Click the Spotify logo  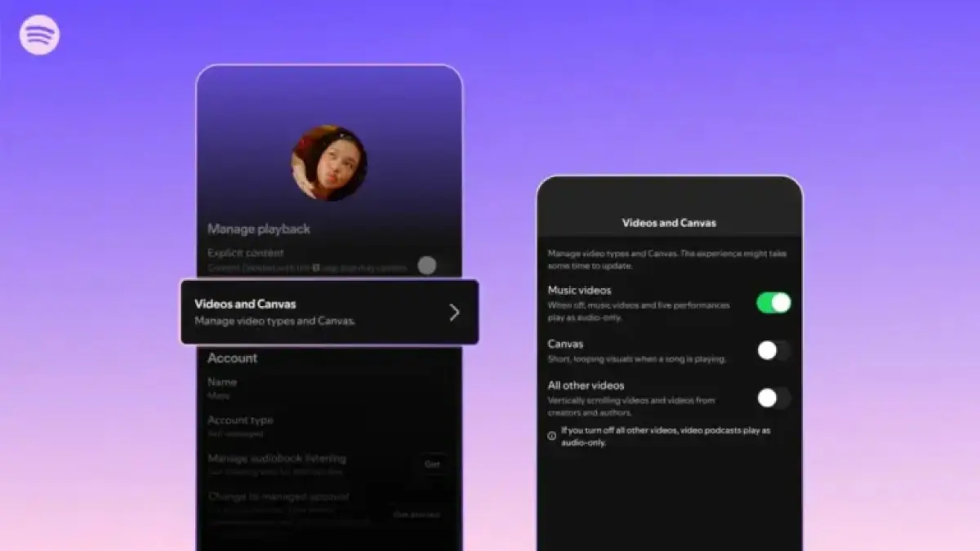pos(39,35)
